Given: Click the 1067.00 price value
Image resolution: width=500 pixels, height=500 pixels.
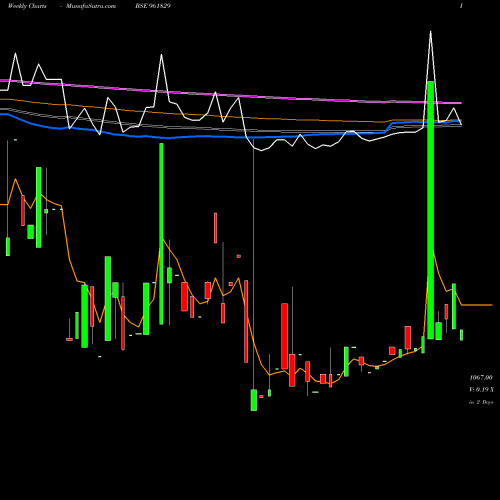Looking at the screenshot, I should tap(481, 378).
